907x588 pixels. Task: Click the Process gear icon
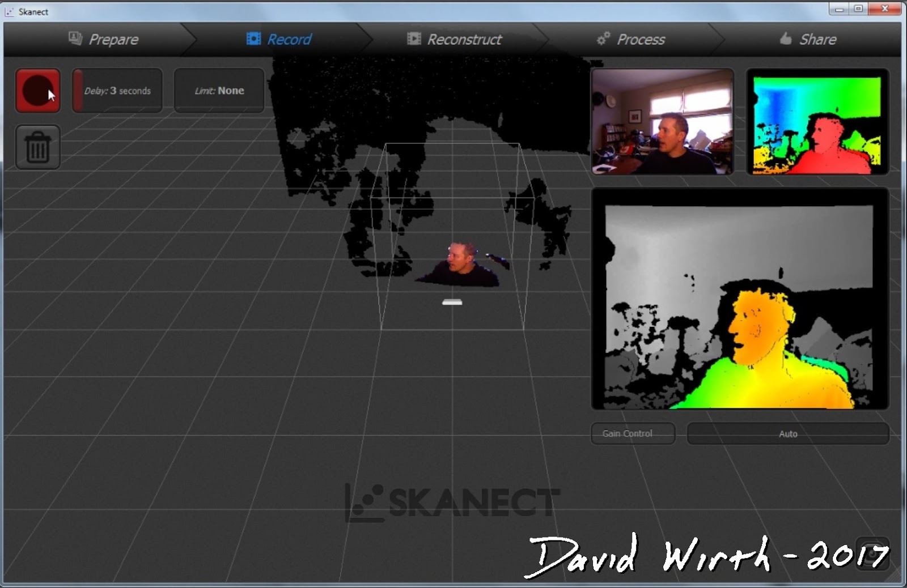[603, 39]
